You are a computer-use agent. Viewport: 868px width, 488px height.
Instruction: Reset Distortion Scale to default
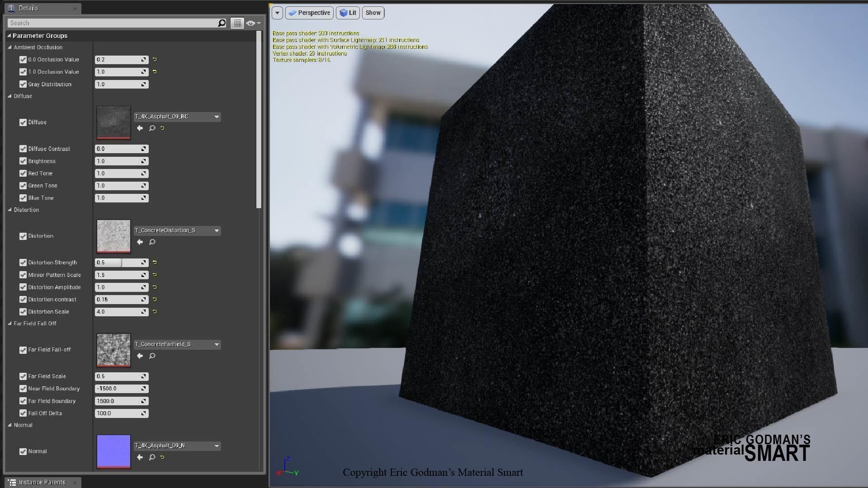tap(155, 311)
